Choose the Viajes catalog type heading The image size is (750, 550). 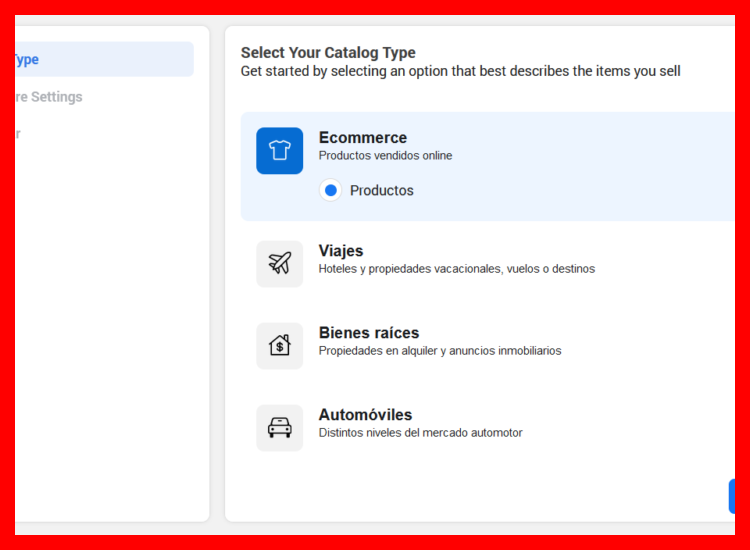341,251
